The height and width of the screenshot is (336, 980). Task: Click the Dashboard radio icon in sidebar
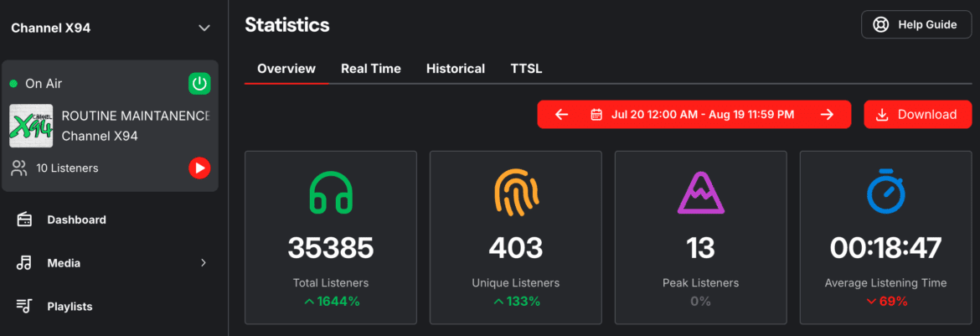[x=24, y=220]
